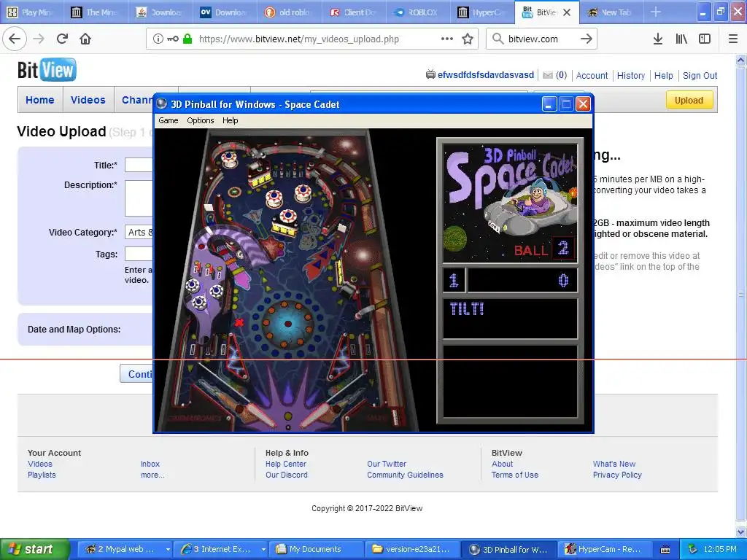Open the Options menu in Pinball

coord(200,120)
